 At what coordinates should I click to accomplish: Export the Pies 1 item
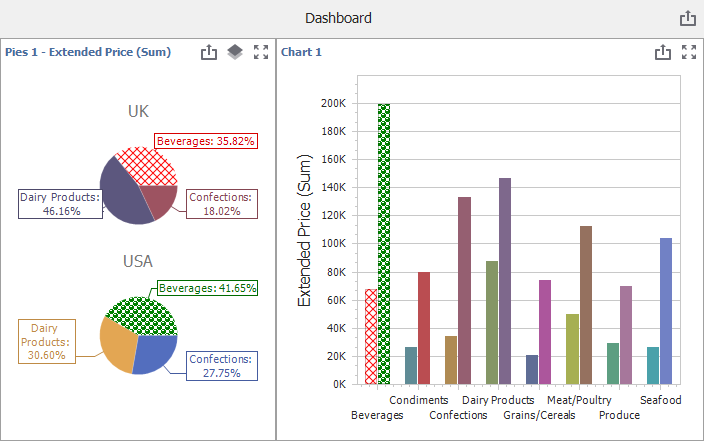209,52
